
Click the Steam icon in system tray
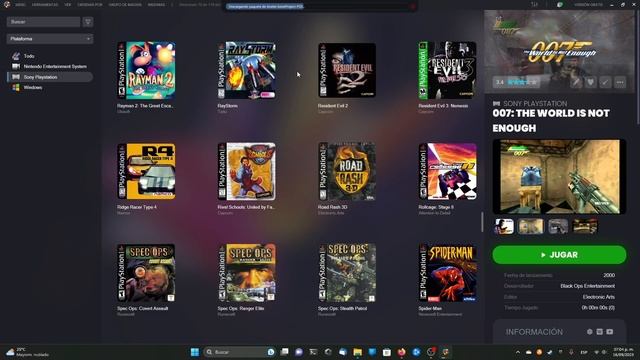550,352
